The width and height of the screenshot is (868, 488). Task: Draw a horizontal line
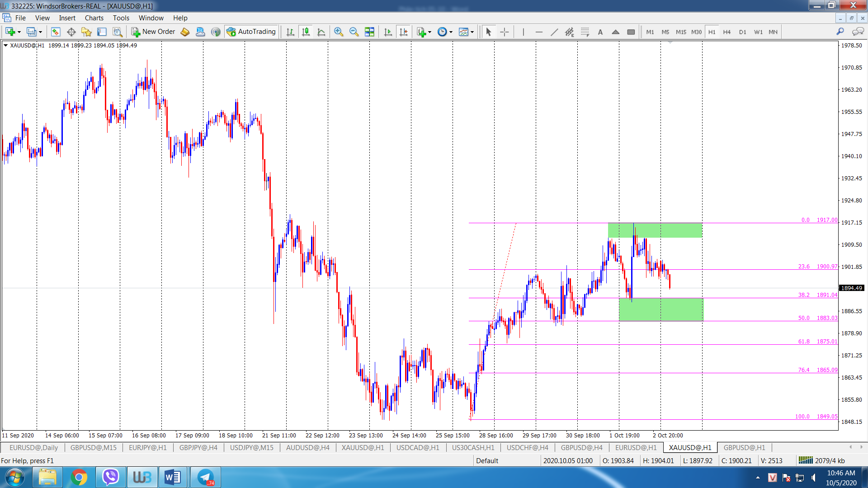(x=538, y=32)
